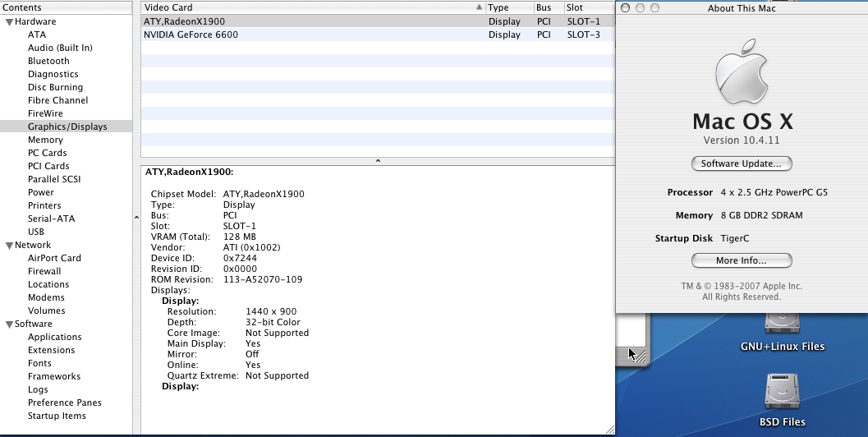868x437 pixels.
Task: Select Diagnostics in the sidebar
Action: pyautogui.click(x=53, y=74)
